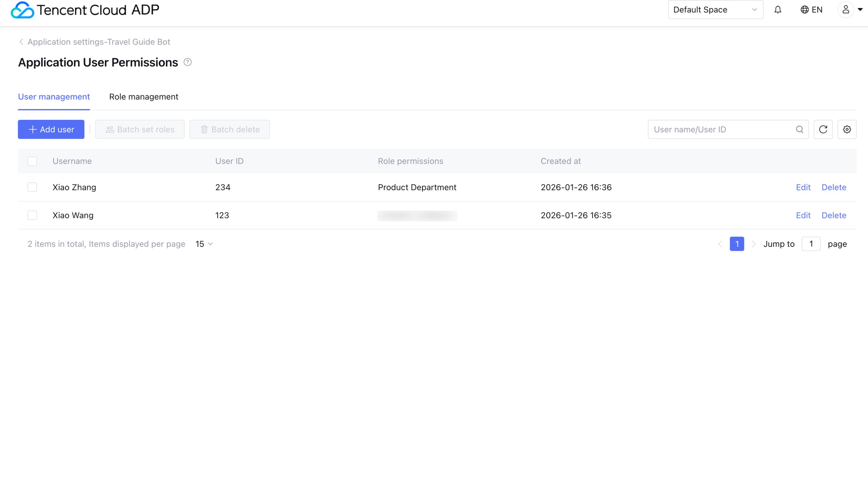Click the Jump to page number field
Image resolution: width=868 pixels, height=490 pixels.
pos(811,244)
